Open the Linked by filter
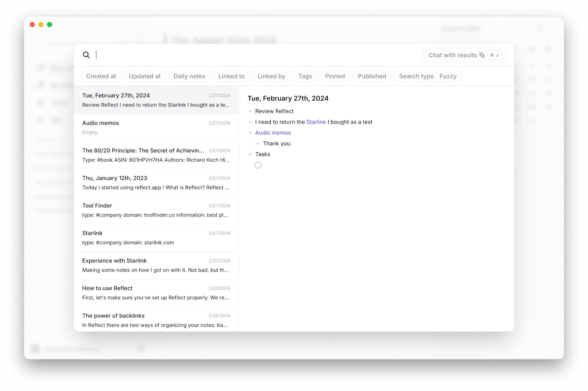The height and width of the screenshot is (391, 588). point(271,76)
